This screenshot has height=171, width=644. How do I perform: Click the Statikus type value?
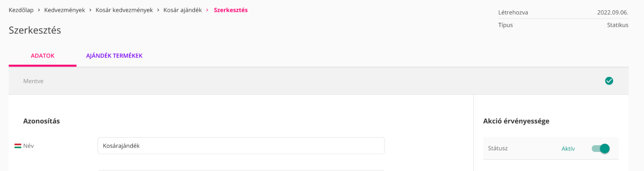(x=617, y=25)
